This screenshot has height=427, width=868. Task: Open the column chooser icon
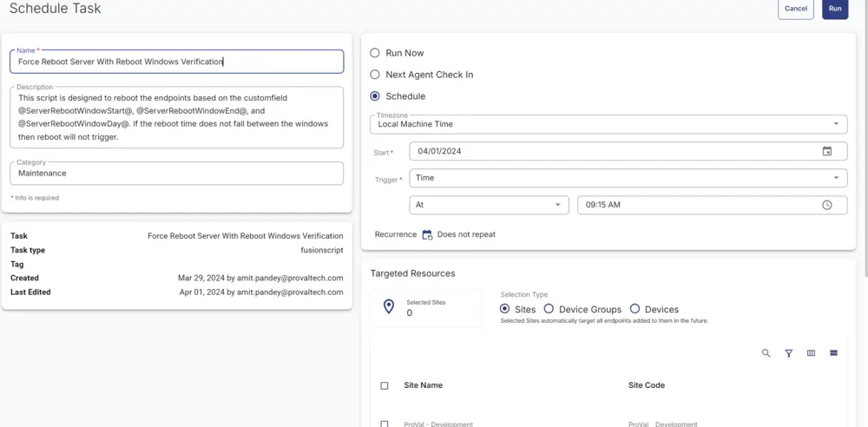click(x=811, y=352)
